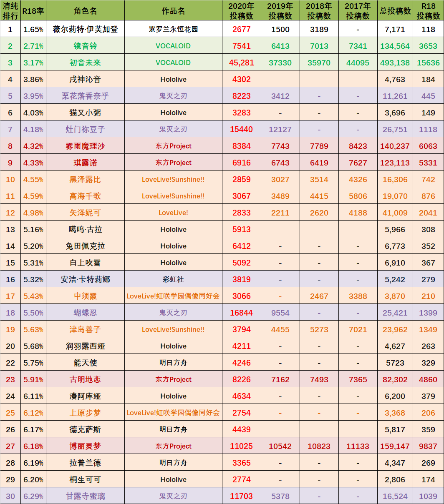Viewport: 444px width, 504px height.
Task: Select the "2019年投稿数" column header
Action: [280, 11]
